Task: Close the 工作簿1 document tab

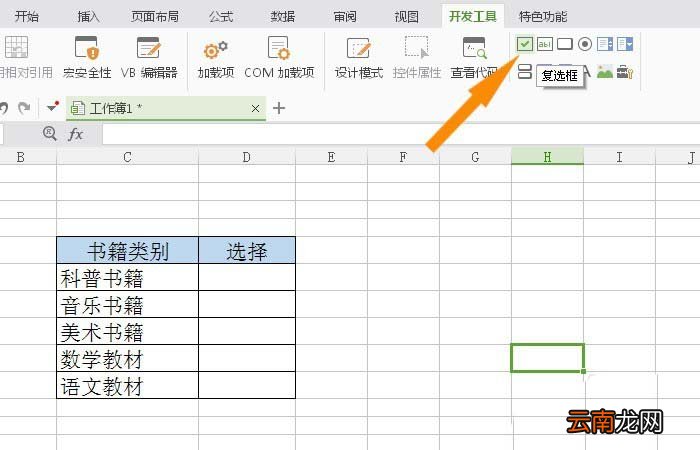Action: tap(255, 108)
